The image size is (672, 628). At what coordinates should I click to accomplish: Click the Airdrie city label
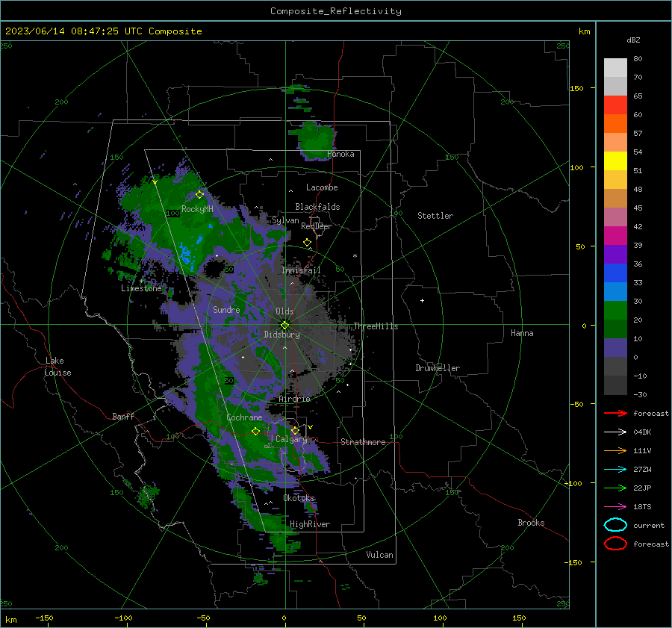tap(294, 399)
